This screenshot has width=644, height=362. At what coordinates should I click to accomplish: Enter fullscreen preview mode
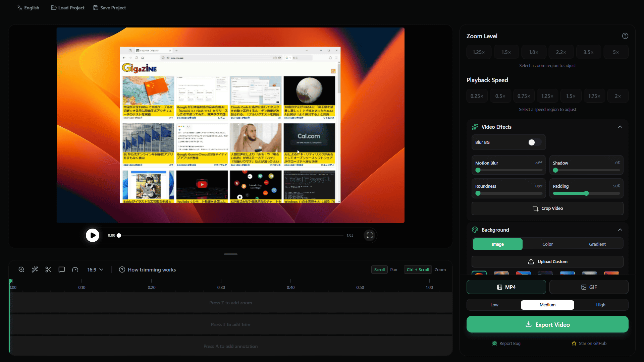point(370,235)
